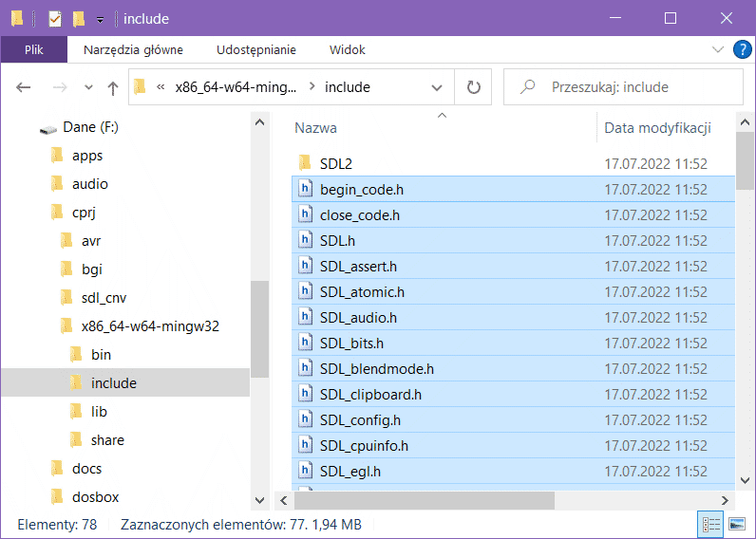Image resolution: width=756 pixels, height=539 pixels.
Task: Navigate back with the Back arrow
Action: (x=24, y=87)
